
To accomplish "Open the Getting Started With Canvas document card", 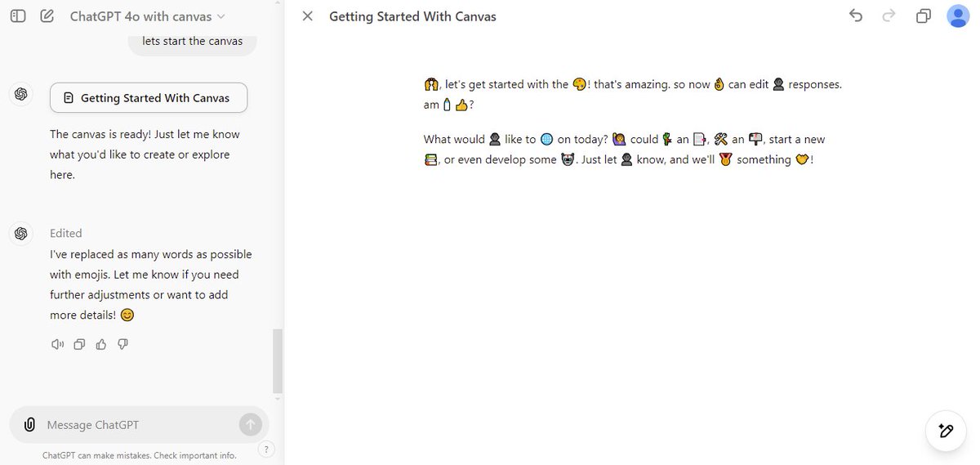I will coord(149,98).
